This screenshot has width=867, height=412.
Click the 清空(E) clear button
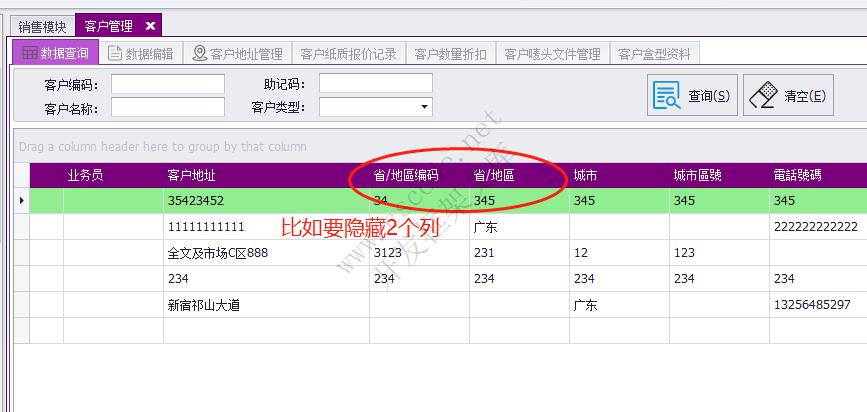788,96
